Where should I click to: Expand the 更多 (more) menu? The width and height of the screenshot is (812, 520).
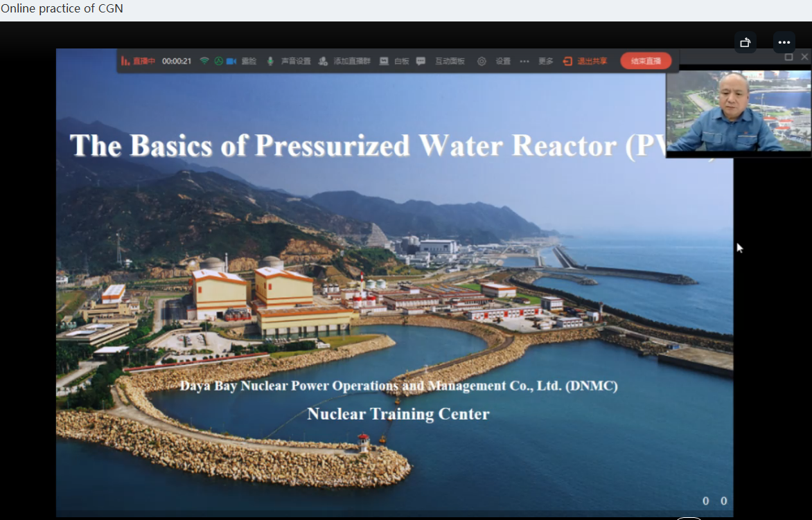546,61
